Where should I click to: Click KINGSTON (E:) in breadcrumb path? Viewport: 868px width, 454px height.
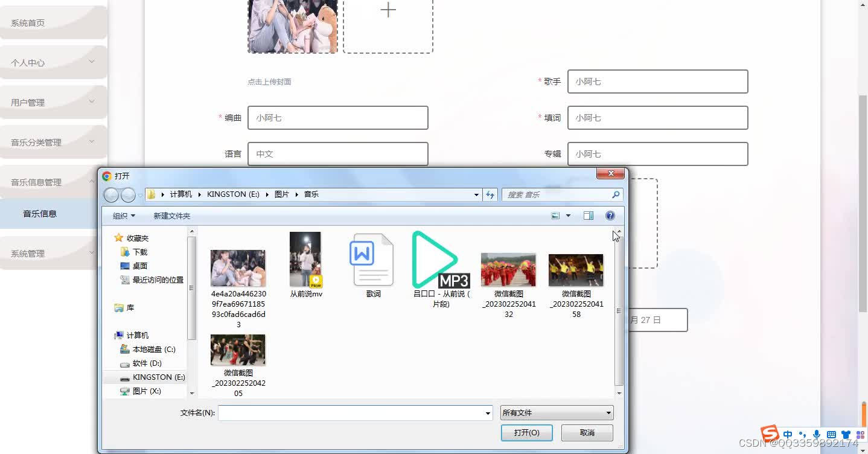coord(233,194)
